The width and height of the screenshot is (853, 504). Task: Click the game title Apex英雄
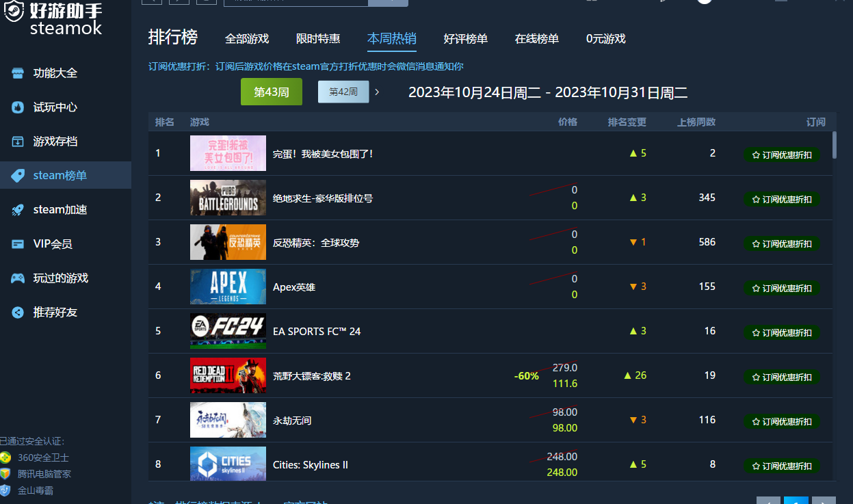(294, 287)
